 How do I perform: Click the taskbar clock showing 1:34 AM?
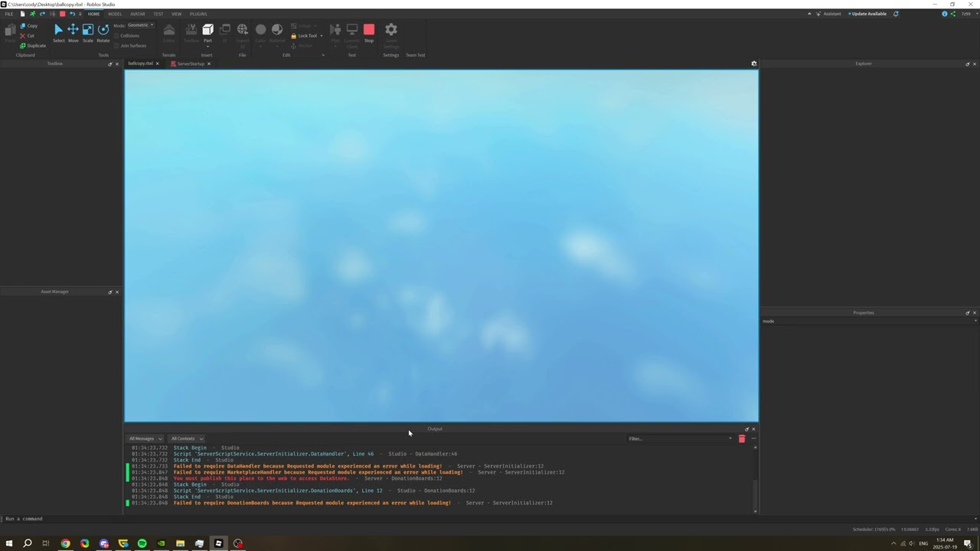pyautogui.click(x=945, y=543)
